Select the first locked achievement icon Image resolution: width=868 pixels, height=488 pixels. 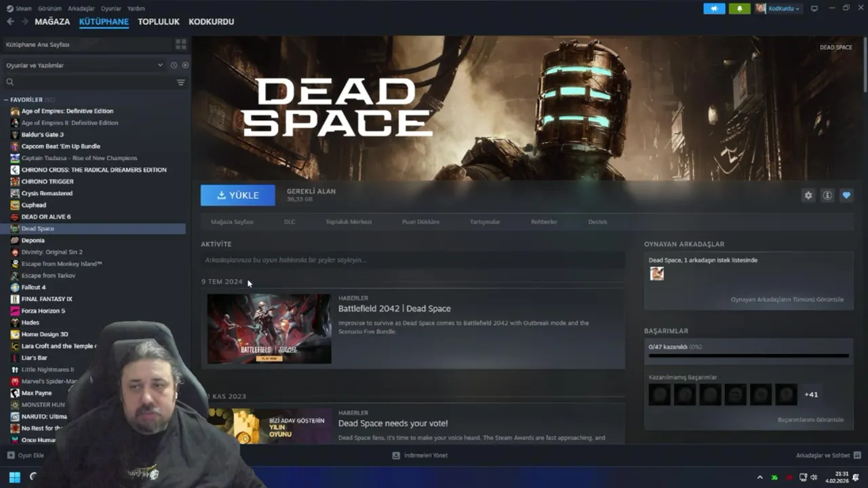660,394
